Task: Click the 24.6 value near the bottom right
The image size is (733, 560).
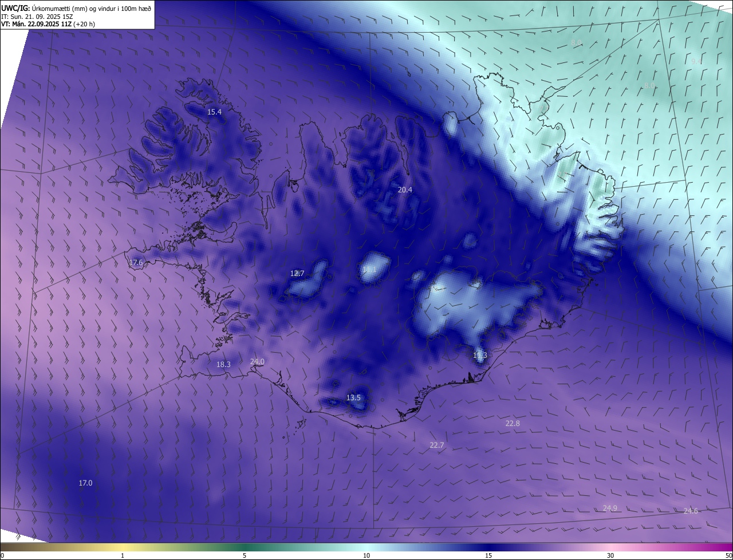Action: tap(691, 511)
